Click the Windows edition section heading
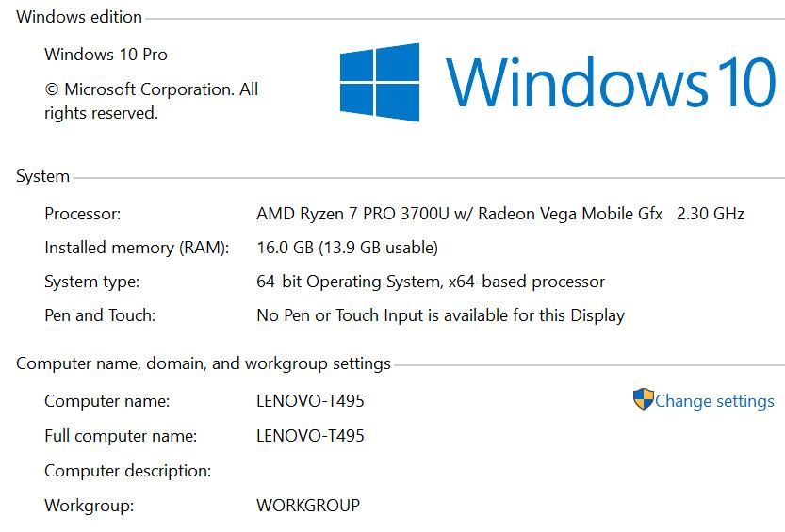Screen dimensions: 785x532 click(79, 17)
